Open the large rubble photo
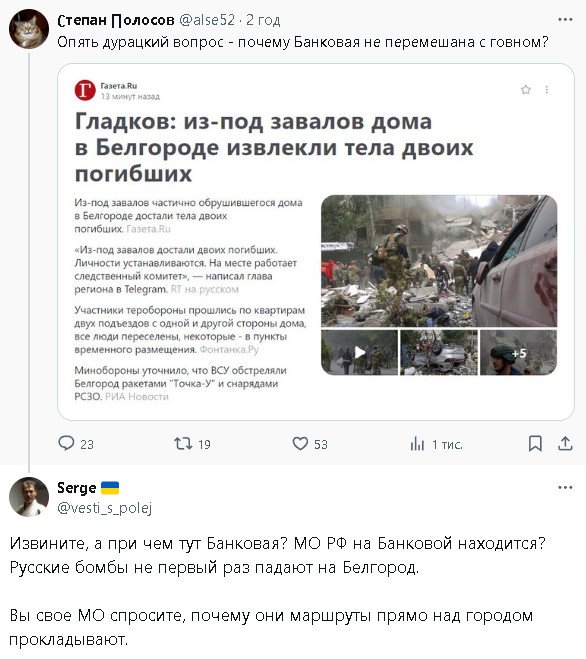Screen dimensions: 586x659 [x=439, y=261]
